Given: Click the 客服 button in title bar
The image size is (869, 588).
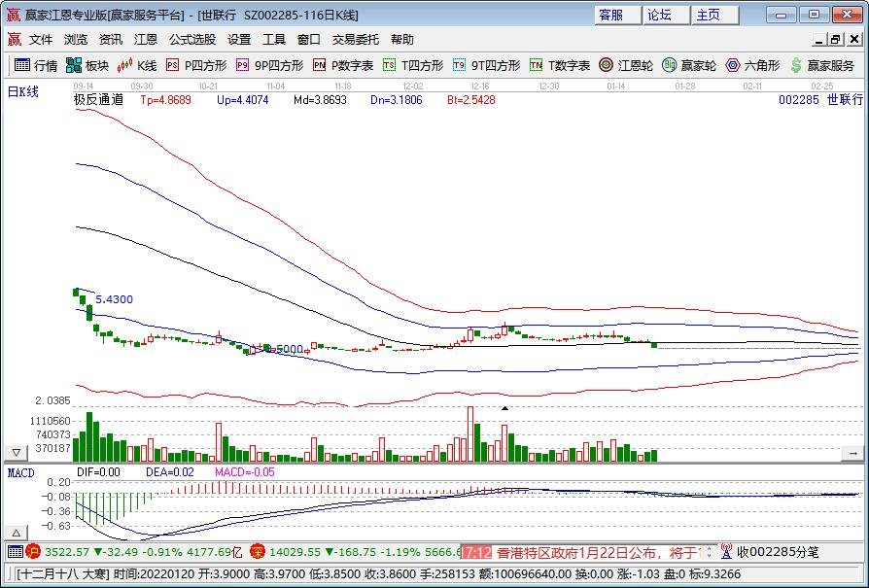Looking at the screenshot, I should [x=617, y=15].
